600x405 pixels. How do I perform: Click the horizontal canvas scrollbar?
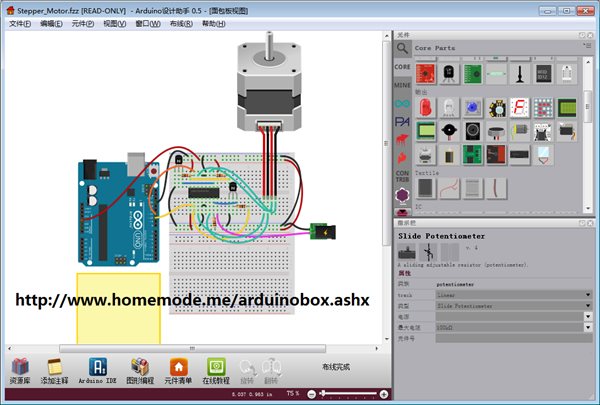(x=192, y=348)
